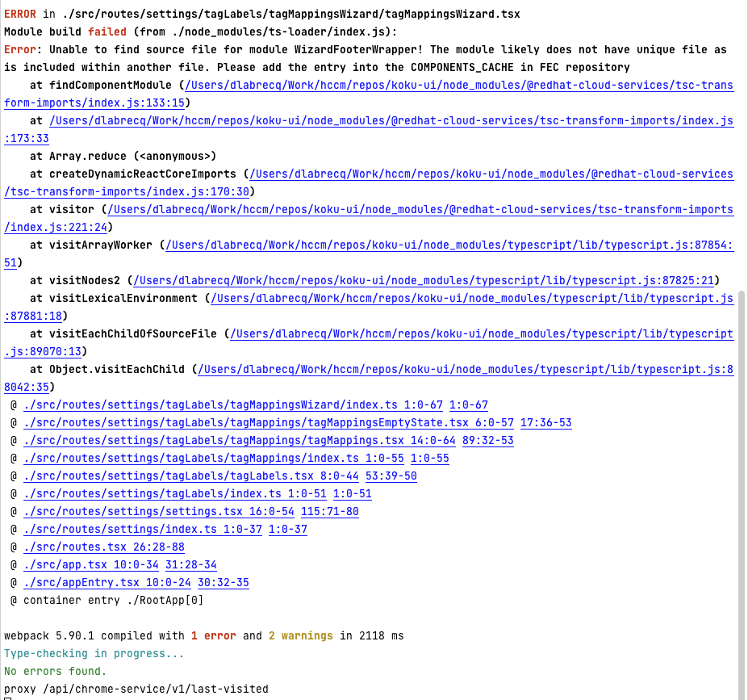The width and height of the screenshot is (748, 700).
Task: Click second 1:0-67 link after tagMappingsWizard/index.ts
Action: (469, 405)
